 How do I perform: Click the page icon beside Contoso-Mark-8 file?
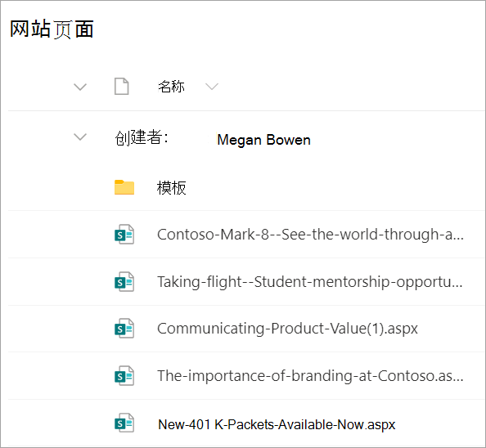click(x=124, y=235)
